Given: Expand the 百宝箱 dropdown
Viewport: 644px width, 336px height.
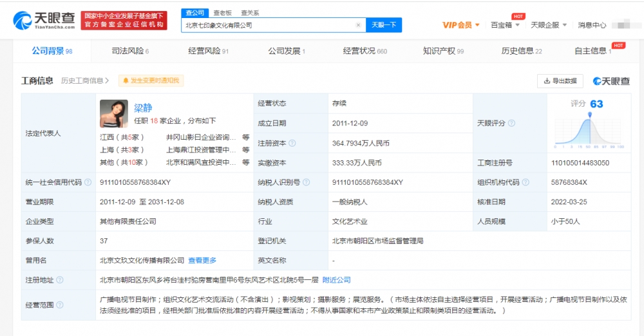Looking at the screenshot, I should 505,25.
